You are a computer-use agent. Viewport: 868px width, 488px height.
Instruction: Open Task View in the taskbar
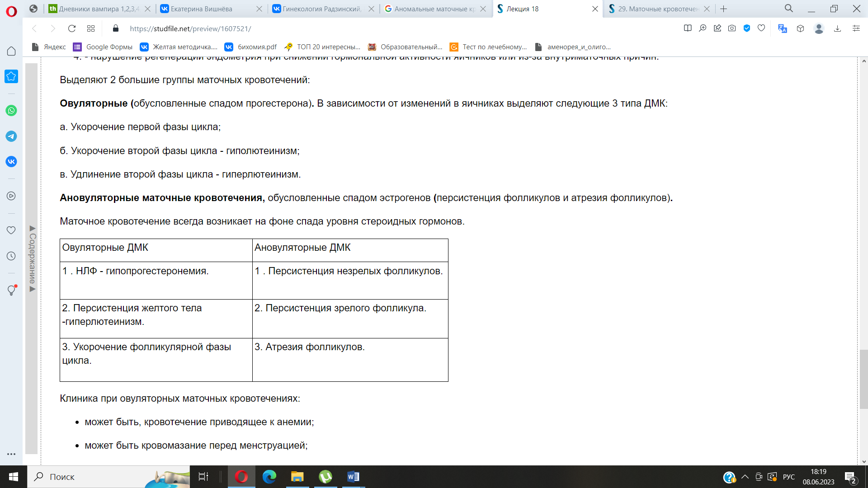[203, 477]
